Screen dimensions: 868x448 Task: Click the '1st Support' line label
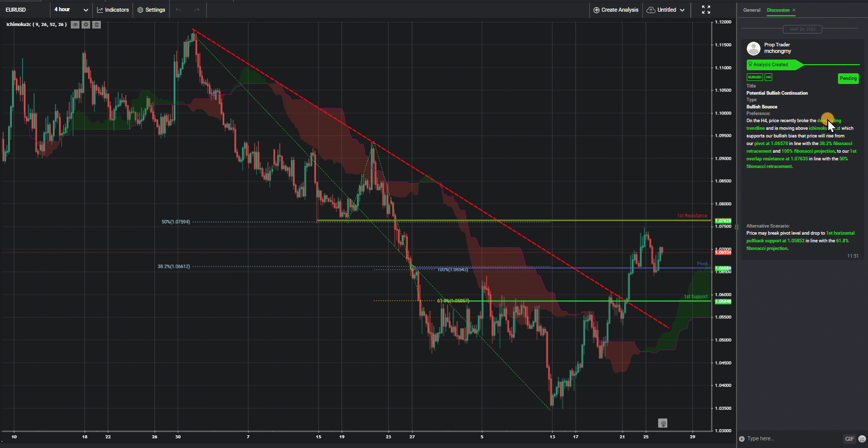point(695,296)
